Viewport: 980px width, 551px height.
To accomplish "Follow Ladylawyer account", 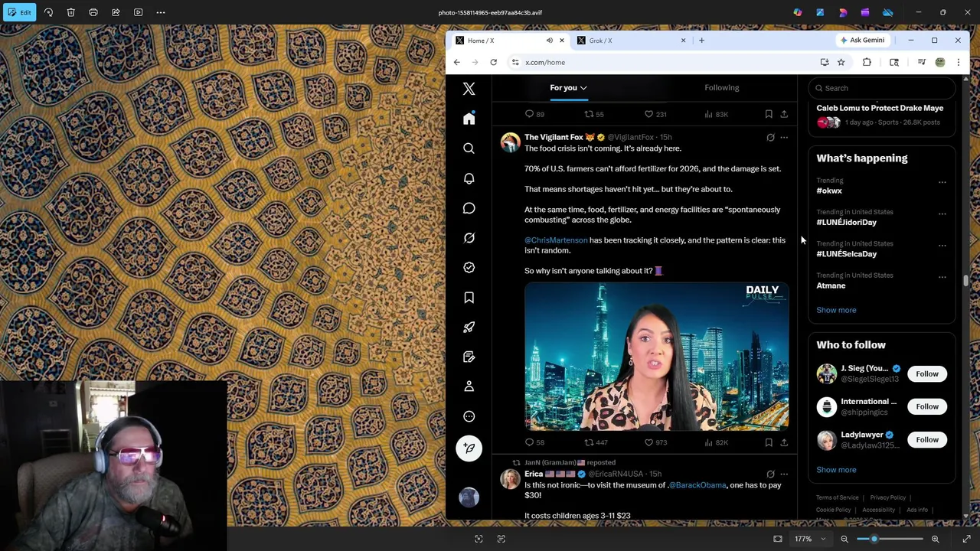I will [926, 439].
